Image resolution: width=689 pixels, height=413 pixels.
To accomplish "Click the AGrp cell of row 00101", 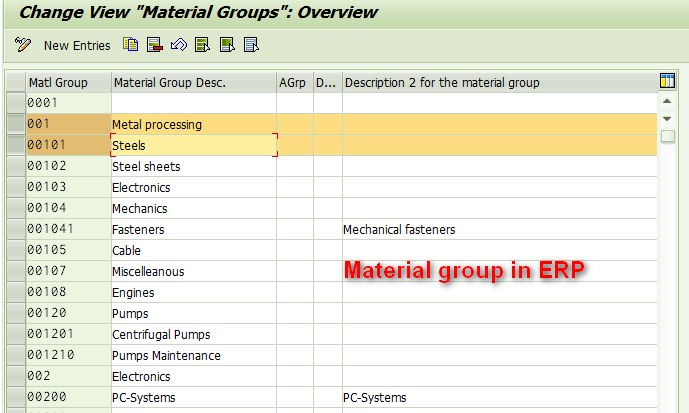I will coord(295,145).
